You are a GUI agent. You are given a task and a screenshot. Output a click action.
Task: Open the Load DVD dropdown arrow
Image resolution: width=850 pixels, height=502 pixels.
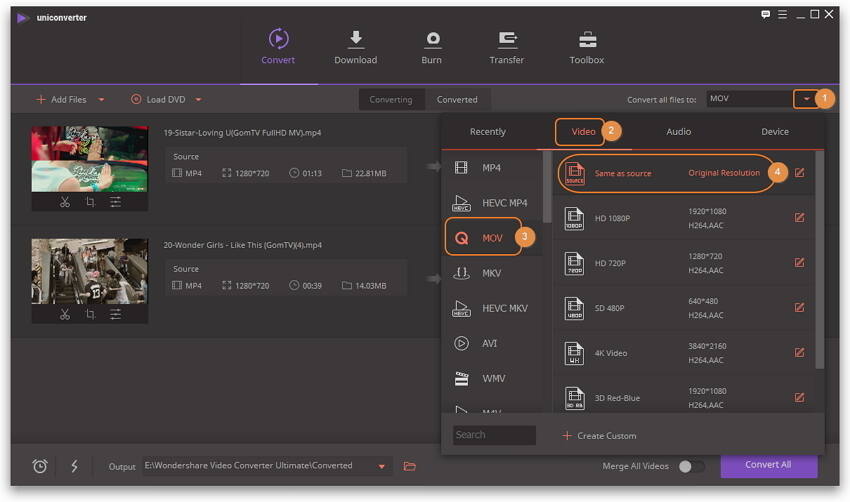(198, 100)
